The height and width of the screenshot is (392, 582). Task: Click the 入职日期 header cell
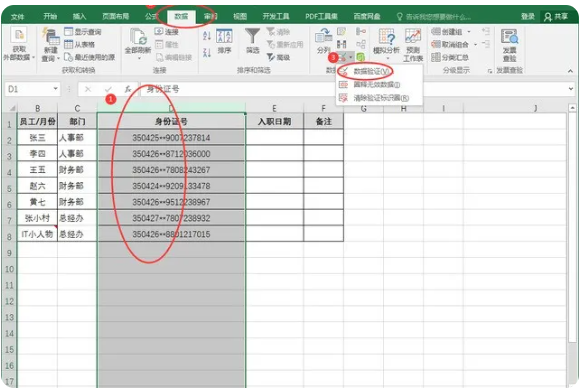click(x=274, y=121)
